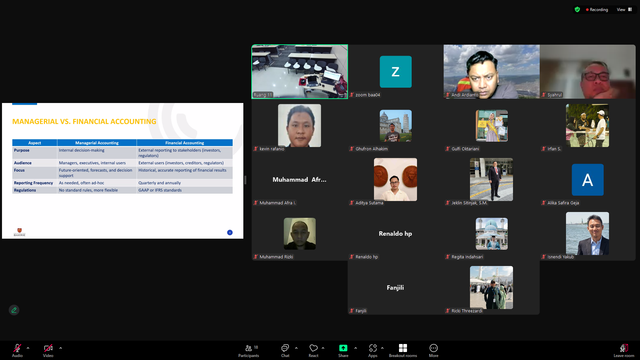This screenshot has width=640, height=360.
Task: Click the muted mic icon beside Ricki Threezardi
Action: coord(448,311)
